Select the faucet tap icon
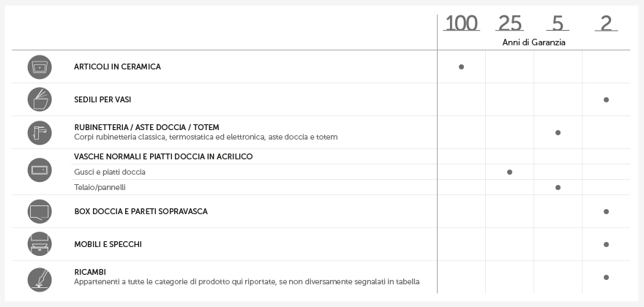This screenshot has height=307, width=644. pos(40,132)
